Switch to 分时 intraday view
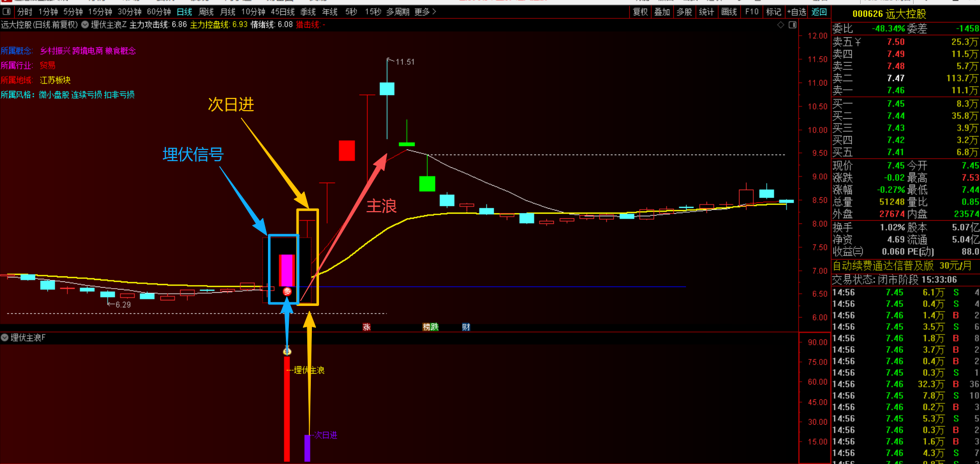Viewport: 980px width, 464px height. pyautogui.click(x=24, y=12)
